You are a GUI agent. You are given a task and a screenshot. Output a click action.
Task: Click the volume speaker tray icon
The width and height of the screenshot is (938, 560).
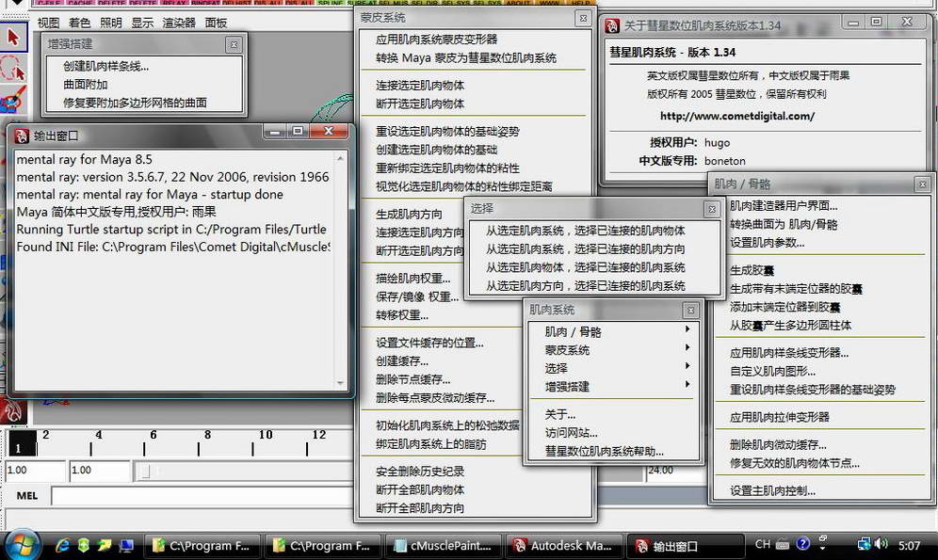coord(881,544)
